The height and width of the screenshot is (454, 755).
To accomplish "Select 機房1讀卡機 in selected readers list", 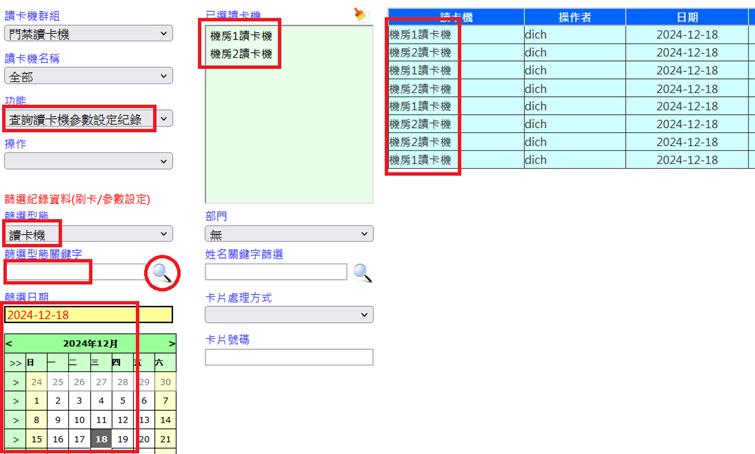I will [241, 36].
